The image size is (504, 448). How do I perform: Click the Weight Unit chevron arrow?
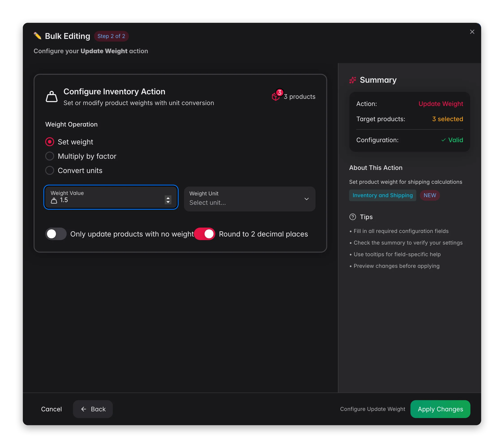[x=306, y=199]
